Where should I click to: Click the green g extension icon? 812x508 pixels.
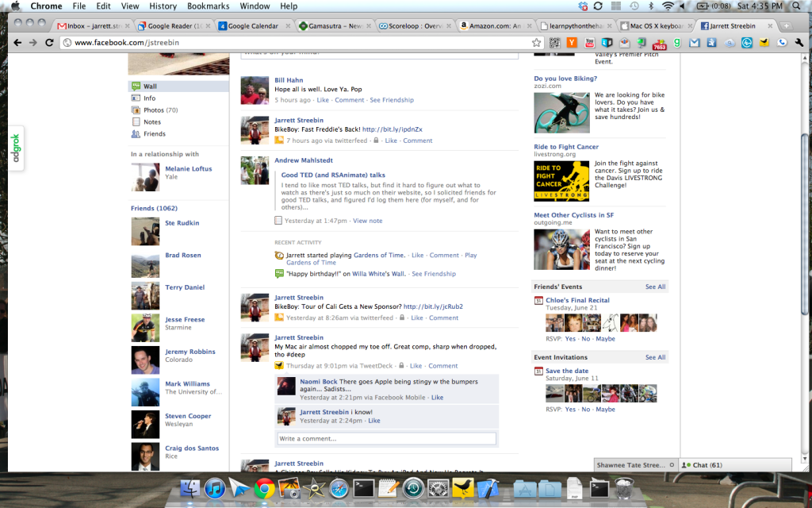pos(677,43)
